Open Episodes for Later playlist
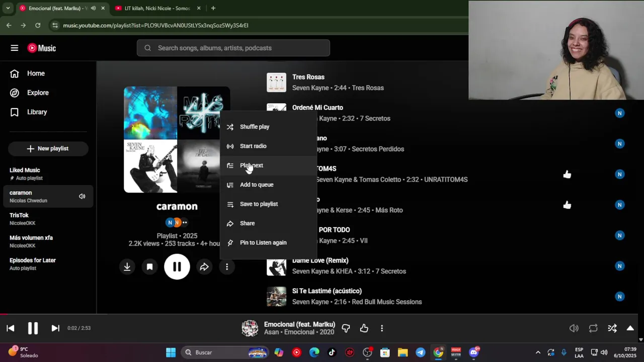The image size is (644, 362). click(48, 264)
